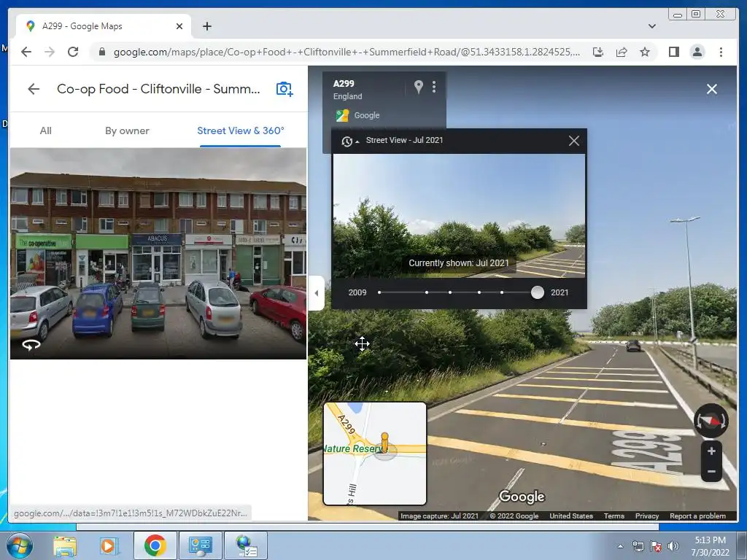Click the location pin icon beside A299
This screenshot has height=560, width=747.
click(x=418, y=87)
